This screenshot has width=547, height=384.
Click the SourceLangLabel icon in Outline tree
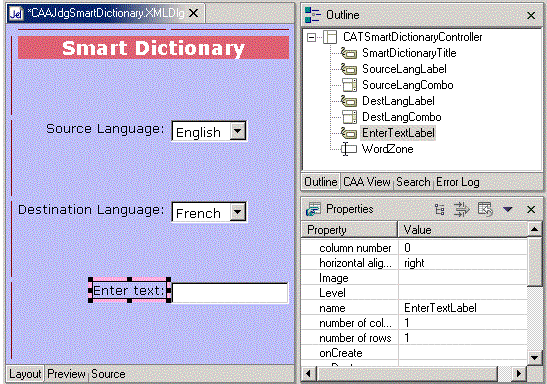[349, 69]
